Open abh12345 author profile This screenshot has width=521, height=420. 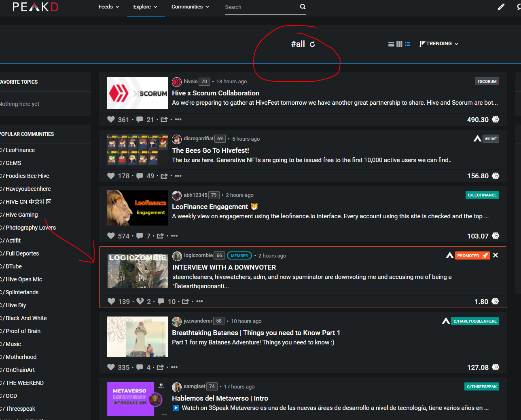195,195
